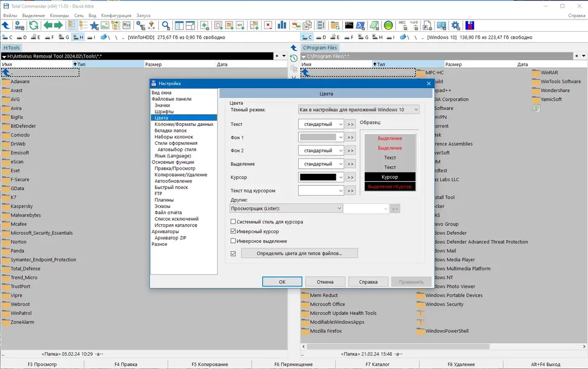Click the green Refresh arrows toolbar icon
This screenshot has height=369, width=588.
click(34, 25)
